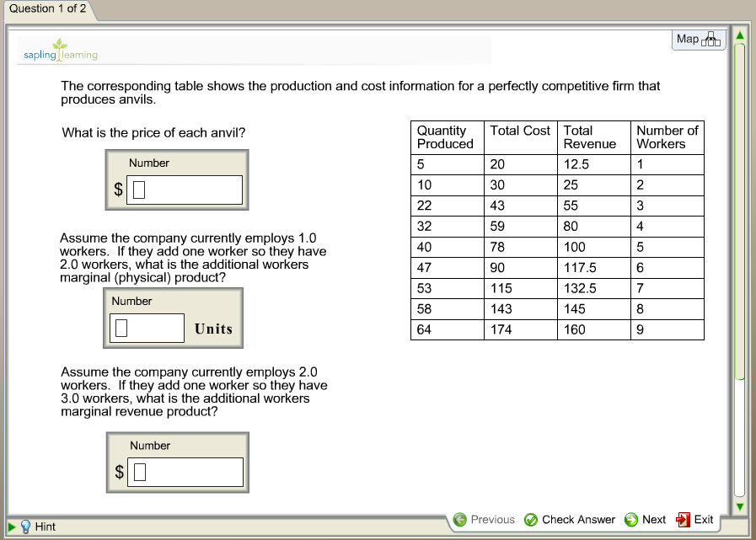Click Check Answer text
756x540 pixels.
click(x=578, y=519)
